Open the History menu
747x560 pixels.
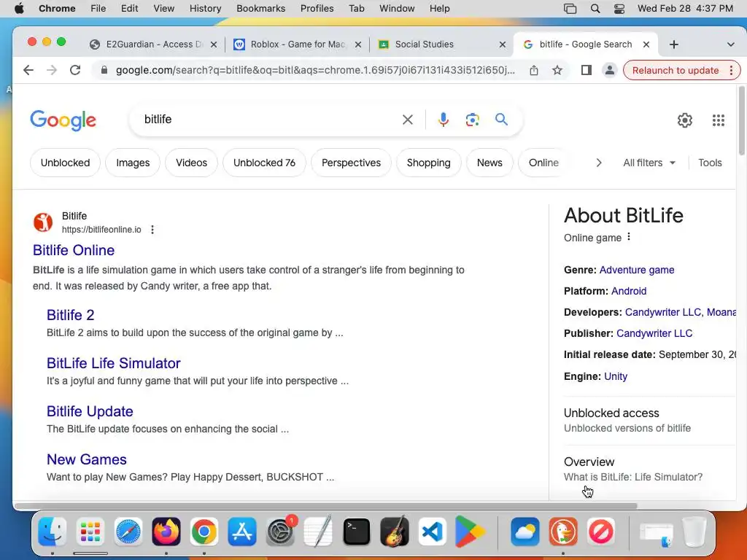coord(205,9)
